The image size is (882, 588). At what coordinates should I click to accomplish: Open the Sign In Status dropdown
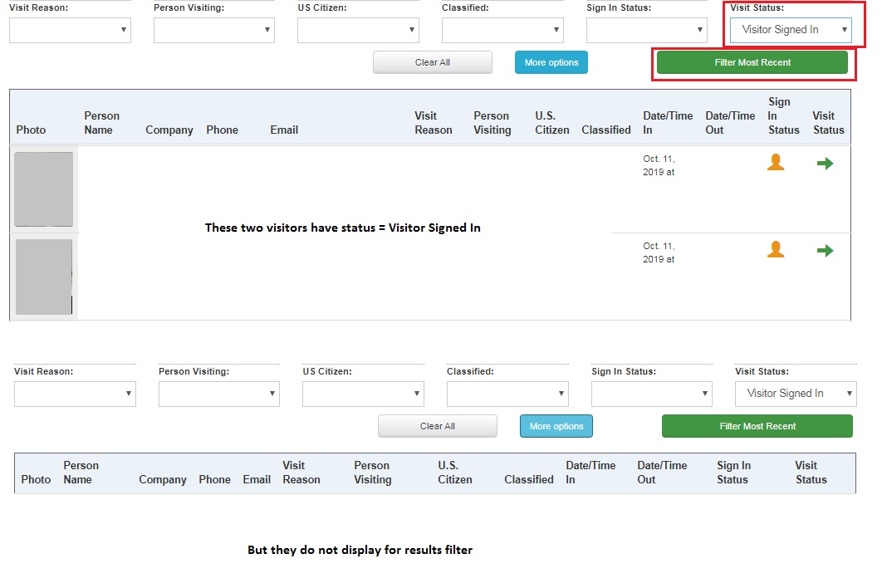point(646,30)
